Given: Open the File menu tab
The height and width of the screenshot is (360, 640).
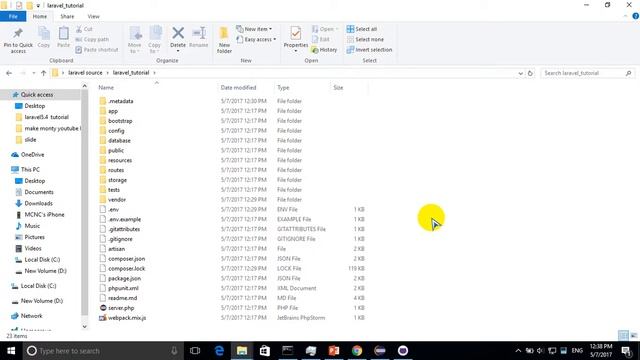Looking at the screenshot, I should click(x=13, y=17).
